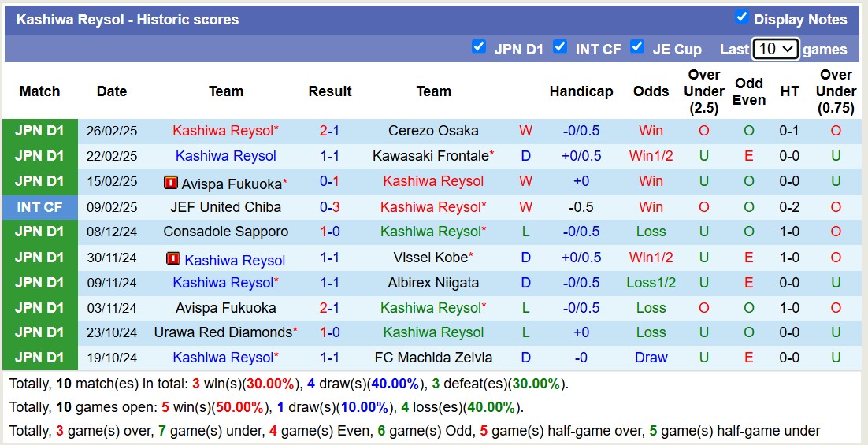This screenshot has height=445, width=868.
Task: Click red card icon beside Kashiwa Reysol
Action: (174, 258)
